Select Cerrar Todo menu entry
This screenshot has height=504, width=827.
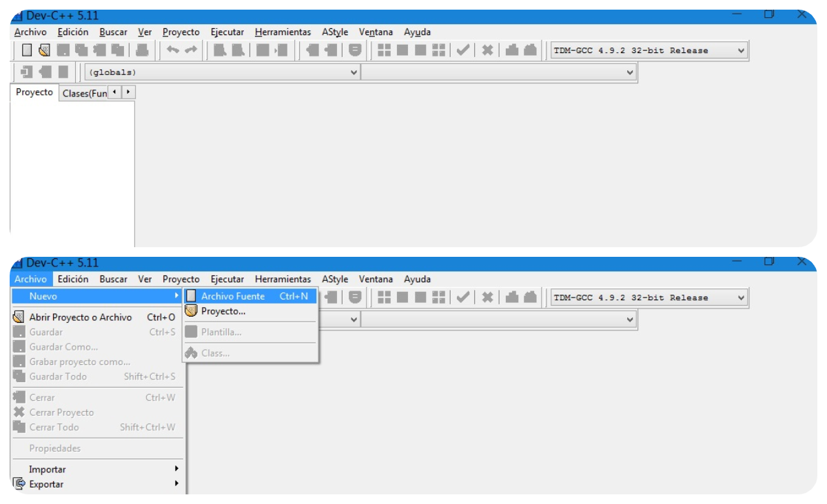[x=99, y=427]
